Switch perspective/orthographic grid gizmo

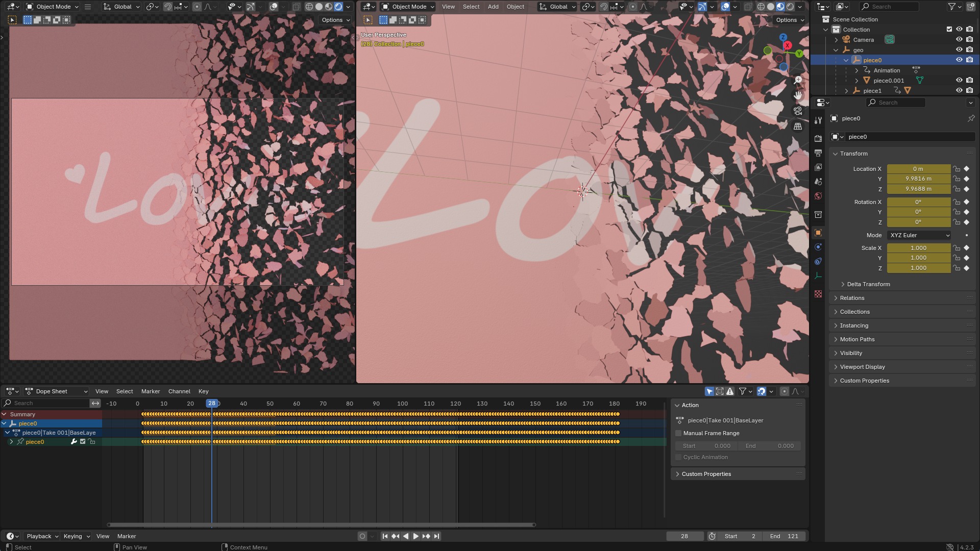[x=798, y=126]
